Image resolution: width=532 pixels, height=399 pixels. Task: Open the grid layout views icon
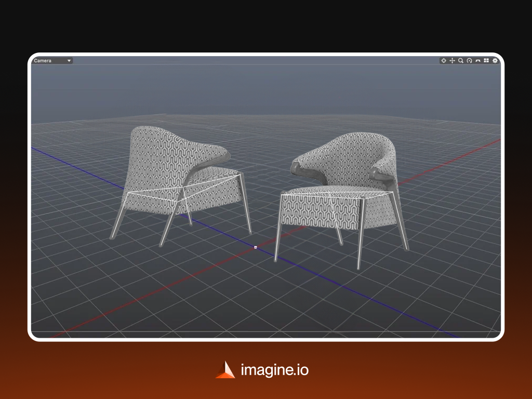487,61
